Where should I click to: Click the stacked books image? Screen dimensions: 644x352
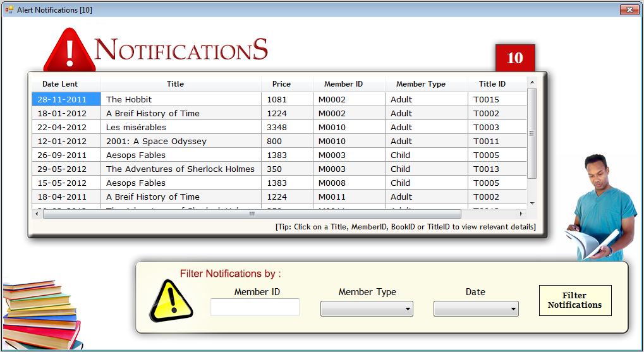(42, 314)
